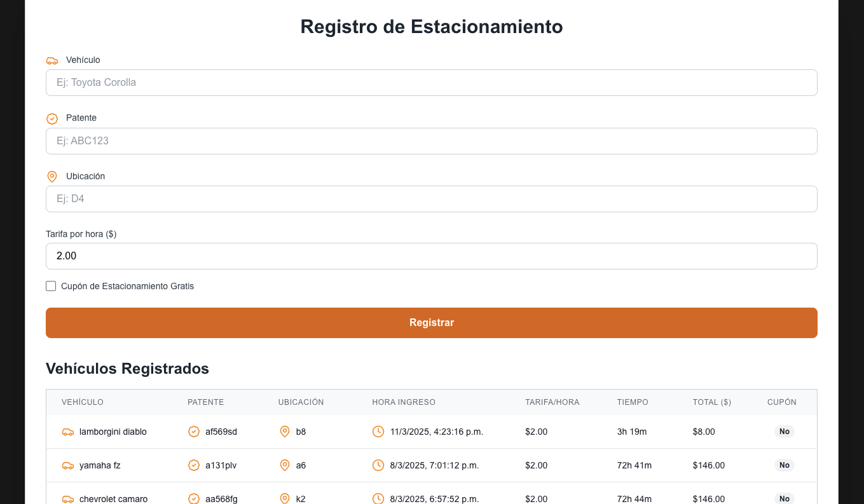864x504 pixels.
Task: Click into the Patente input field
Action: click(431, 141)
